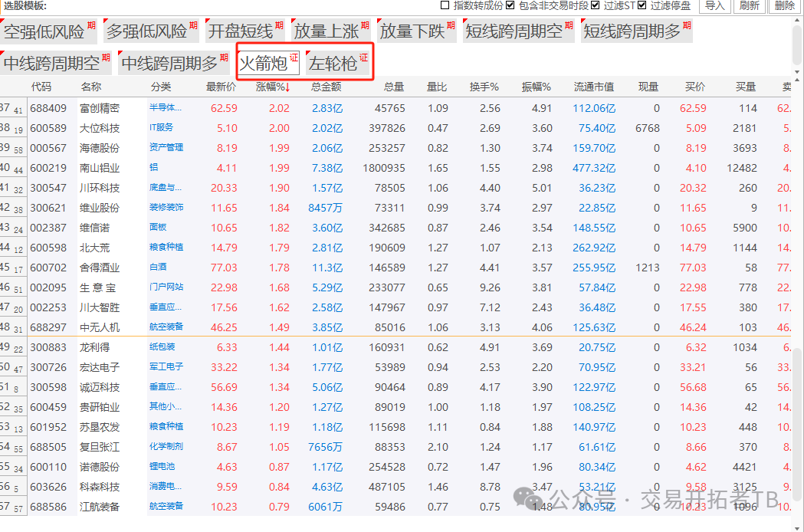
Task: Select the 左轮枪 template
Action: tap(338, 63)
